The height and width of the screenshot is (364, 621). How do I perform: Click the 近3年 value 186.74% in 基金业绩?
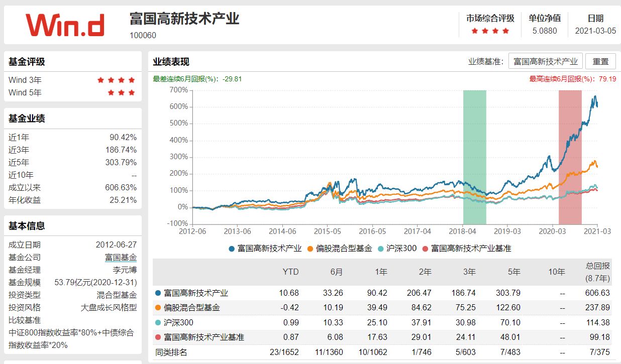[x=121, y=150]
